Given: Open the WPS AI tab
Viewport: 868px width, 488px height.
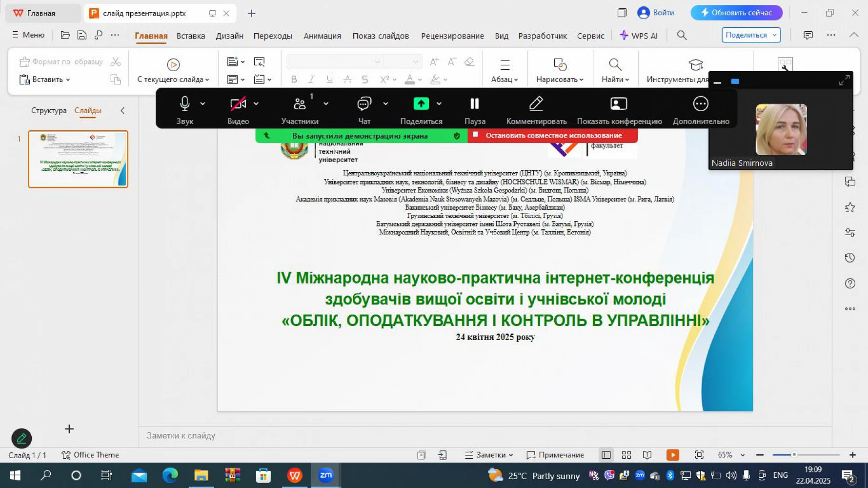Looking at the screenshot, I should [639, 36].
